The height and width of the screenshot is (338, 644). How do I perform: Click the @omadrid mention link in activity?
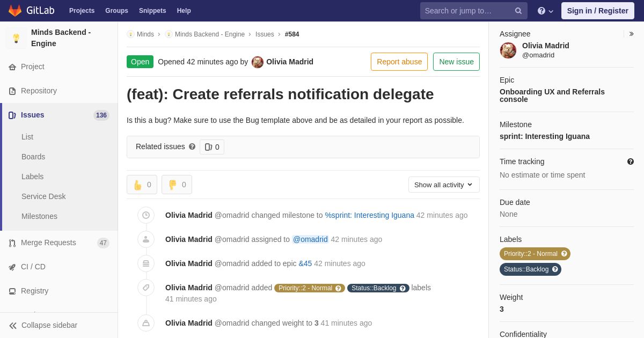310,239
